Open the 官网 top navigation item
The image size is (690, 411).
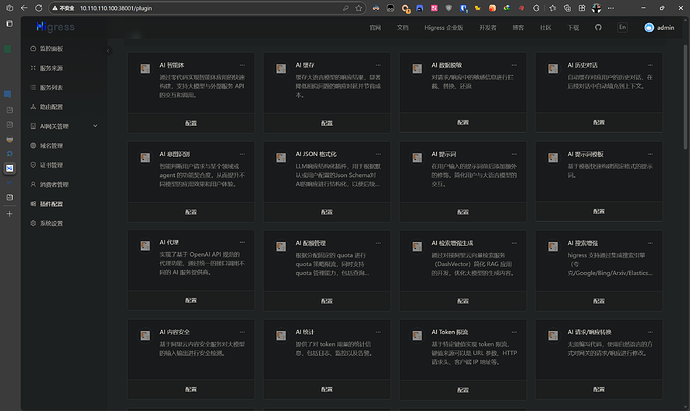[x=375, y=27]
